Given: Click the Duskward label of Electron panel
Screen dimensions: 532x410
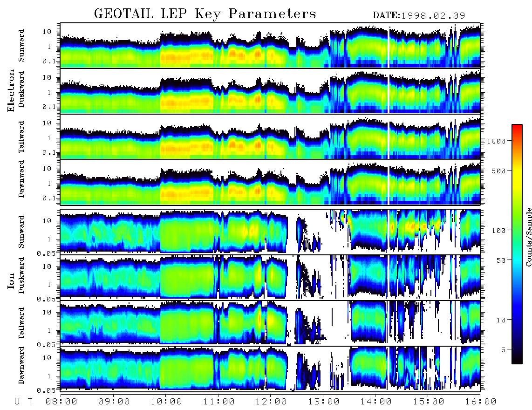Looking at the screenshot, I should click(21, 89).
